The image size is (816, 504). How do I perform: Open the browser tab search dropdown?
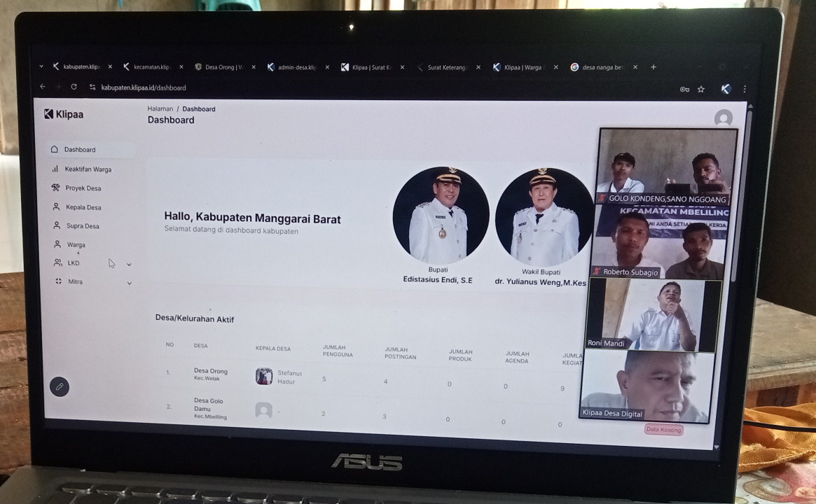[x=41, y=67]
